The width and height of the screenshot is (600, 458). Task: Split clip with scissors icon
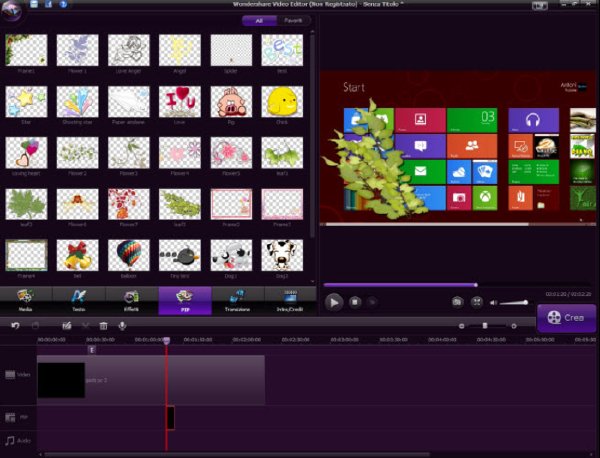85,326
